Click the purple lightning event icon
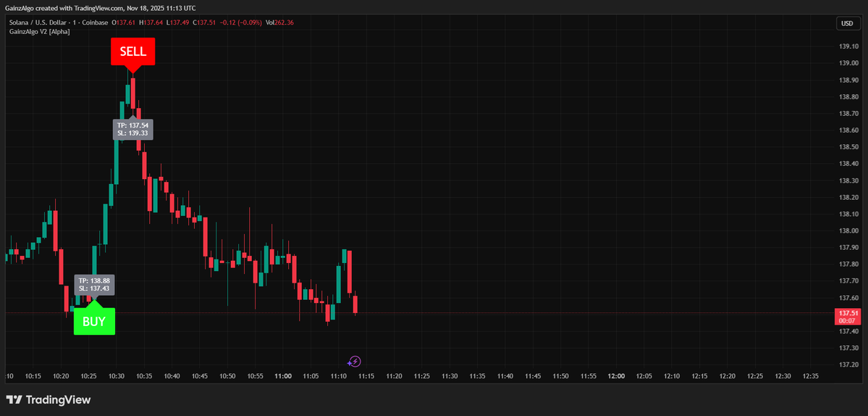Screen dimensions: 868x416 point(355,362)
